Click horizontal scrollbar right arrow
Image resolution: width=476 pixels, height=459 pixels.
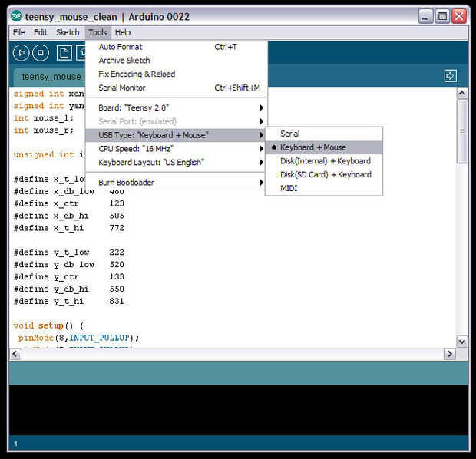click(450, 354)
